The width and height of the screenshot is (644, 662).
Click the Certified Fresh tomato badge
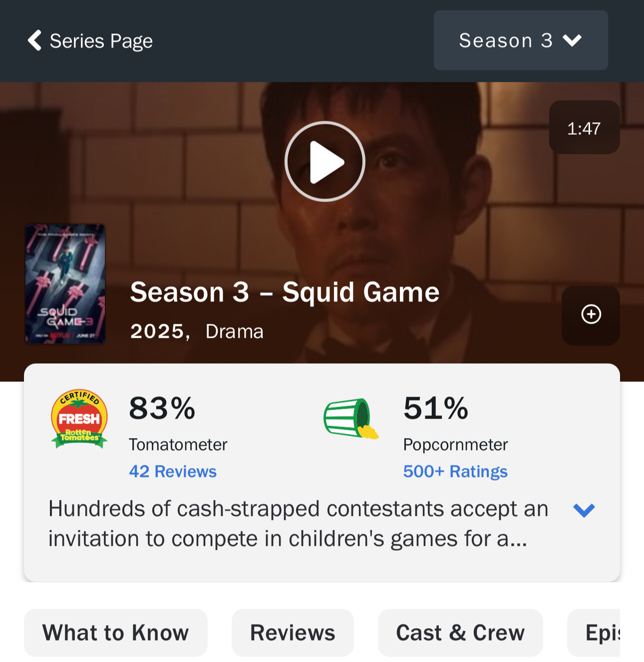pyautogui.click(x=79, y=419)
